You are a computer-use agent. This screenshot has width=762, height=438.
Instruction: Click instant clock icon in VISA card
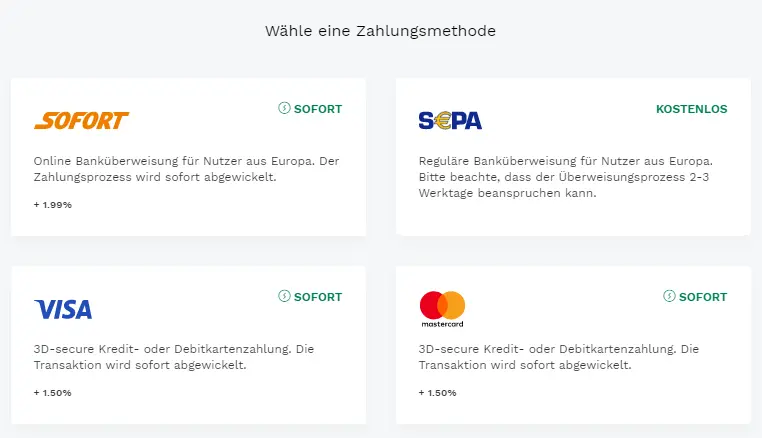(284, 296)
